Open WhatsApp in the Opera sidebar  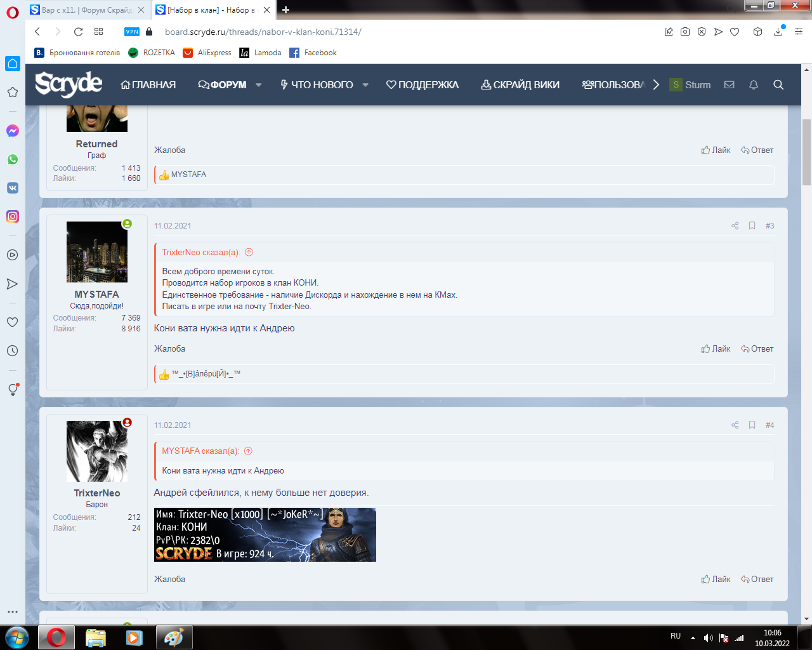(12, 159)
